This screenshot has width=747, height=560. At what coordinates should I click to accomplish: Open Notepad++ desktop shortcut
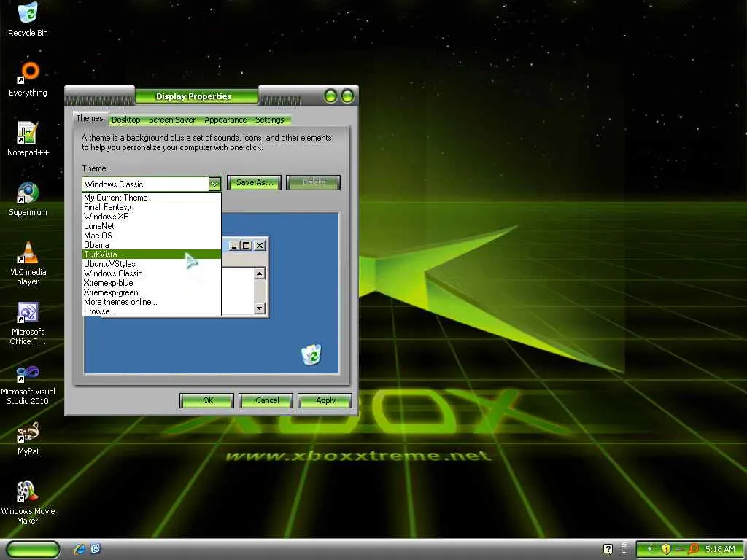[x=28, y=139]
